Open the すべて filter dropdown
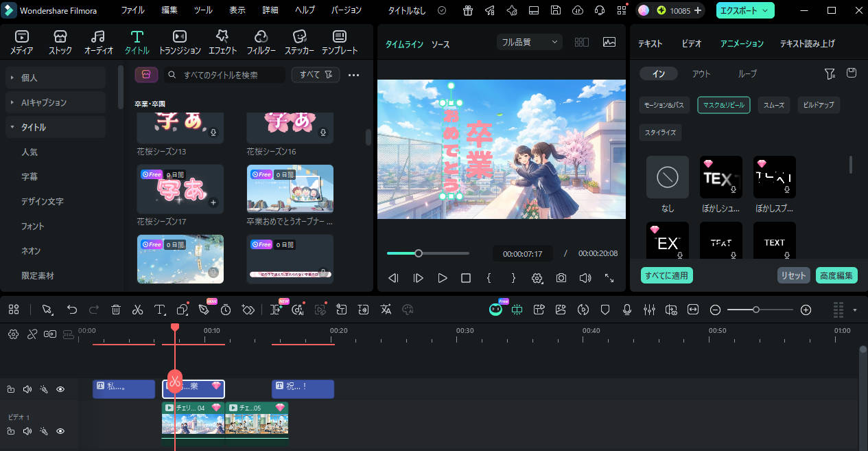This screenshot has height=451, width=868. pyautogui.click(x=315, y=75)
